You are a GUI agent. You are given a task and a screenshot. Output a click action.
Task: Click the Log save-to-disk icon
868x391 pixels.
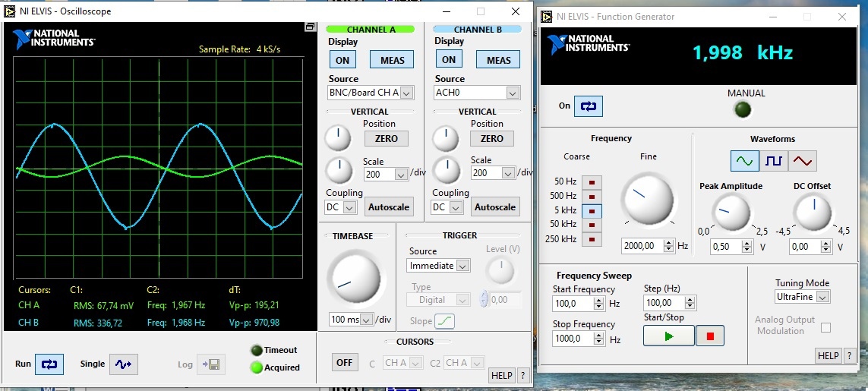(211, 364)
